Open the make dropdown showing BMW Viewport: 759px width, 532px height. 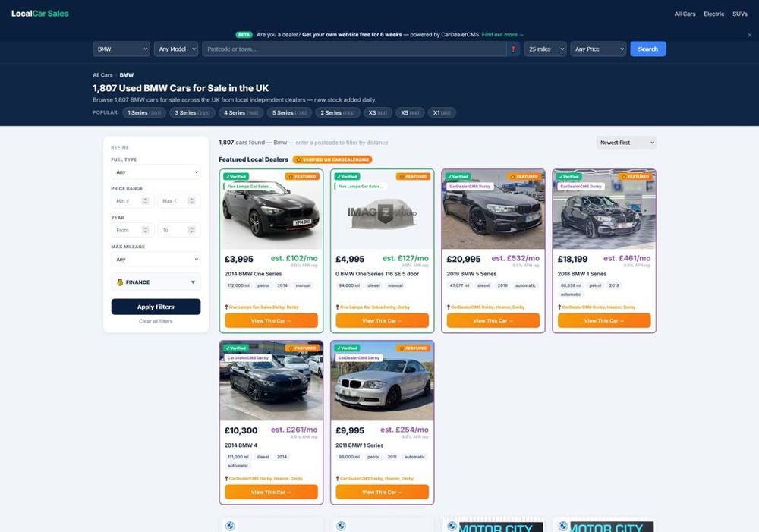[x=121, y=49]
